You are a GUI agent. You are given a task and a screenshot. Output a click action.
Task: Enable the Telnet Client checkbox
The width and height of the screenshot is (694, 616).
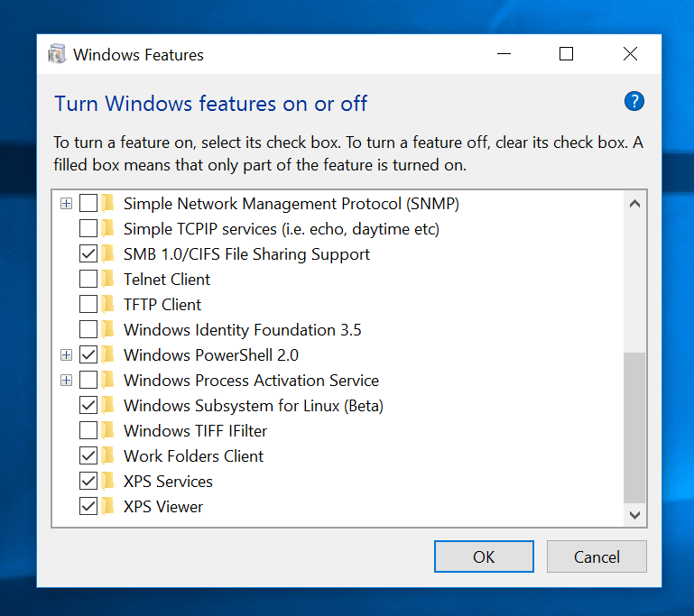[88, 280]
